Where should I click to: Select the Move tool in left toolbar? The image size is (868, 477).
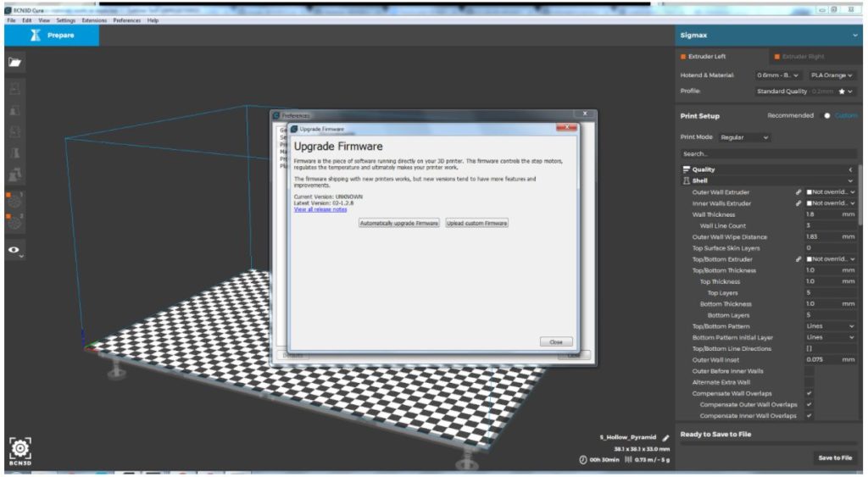click(x=14, y=89)
